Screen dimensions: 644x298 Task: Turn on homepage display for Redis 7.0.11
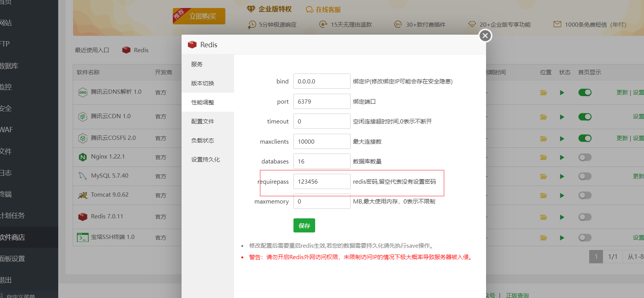[585, 217]
